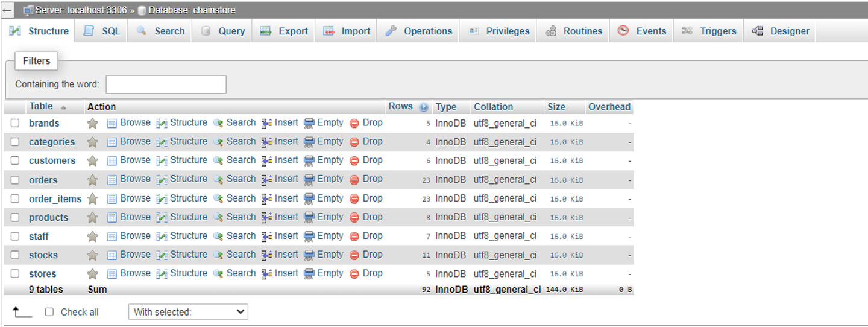Viewport: 868px width, 327px height.
Task: Click the Rows column help icon
Action: 424,107
